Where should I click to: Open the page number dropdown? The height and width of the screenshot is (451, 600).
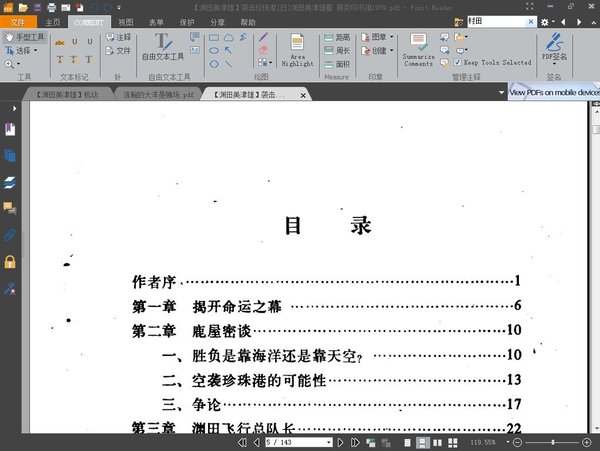(x=329, y=443)
